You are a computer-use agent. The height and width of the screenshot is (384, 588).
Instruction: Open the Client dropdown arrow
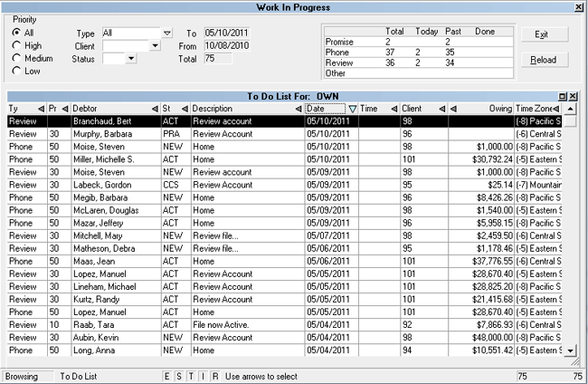155,46
